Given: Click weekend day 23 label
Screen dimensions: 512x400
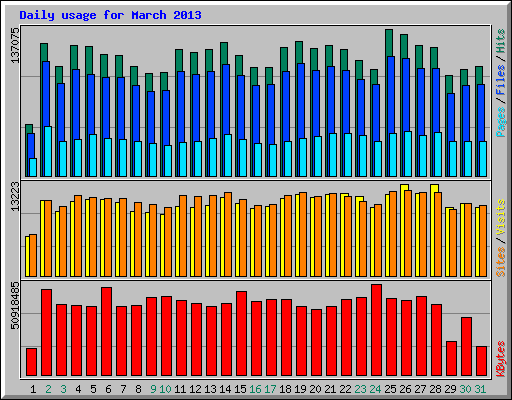Looking at the screenshot, I should [x=360, y=389].
